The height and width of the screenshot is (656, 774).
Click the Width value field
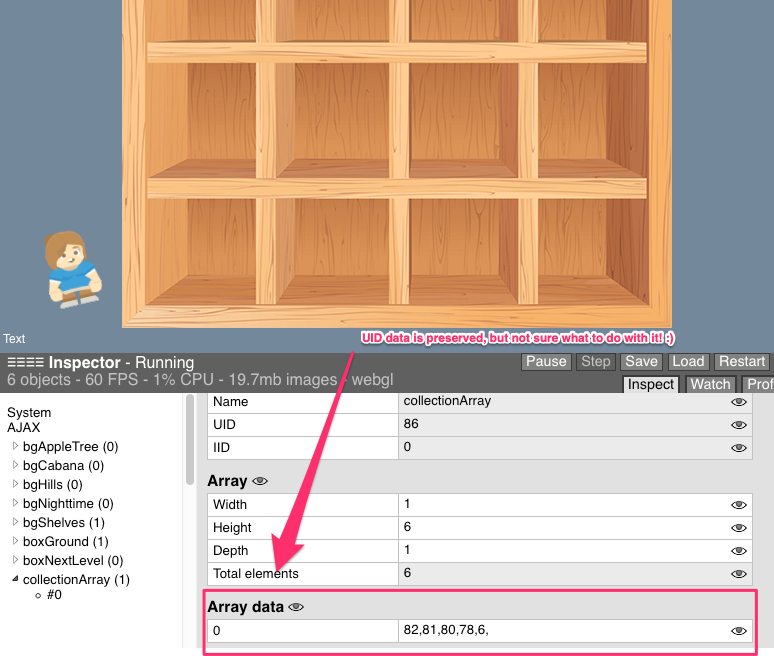click(x=575, y=504)
